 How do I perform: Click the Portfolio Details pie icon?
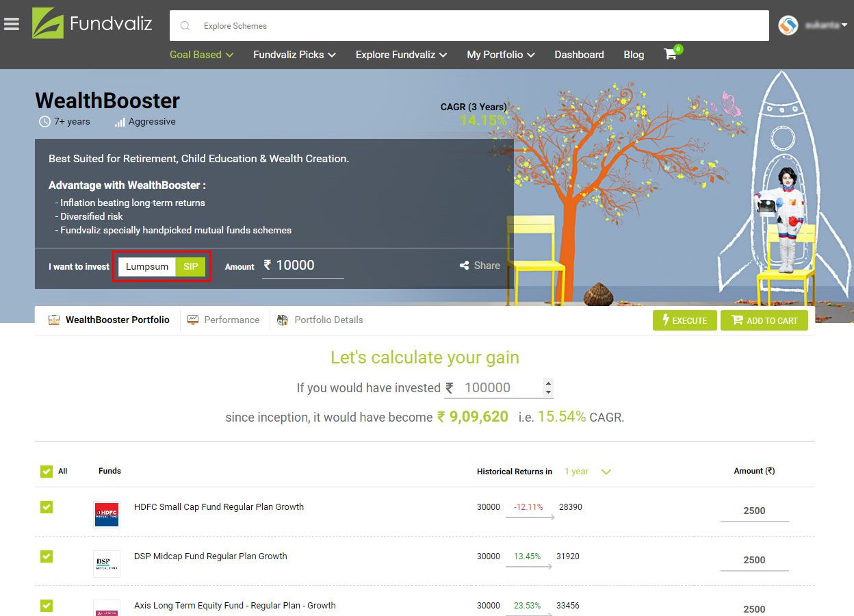283,320
